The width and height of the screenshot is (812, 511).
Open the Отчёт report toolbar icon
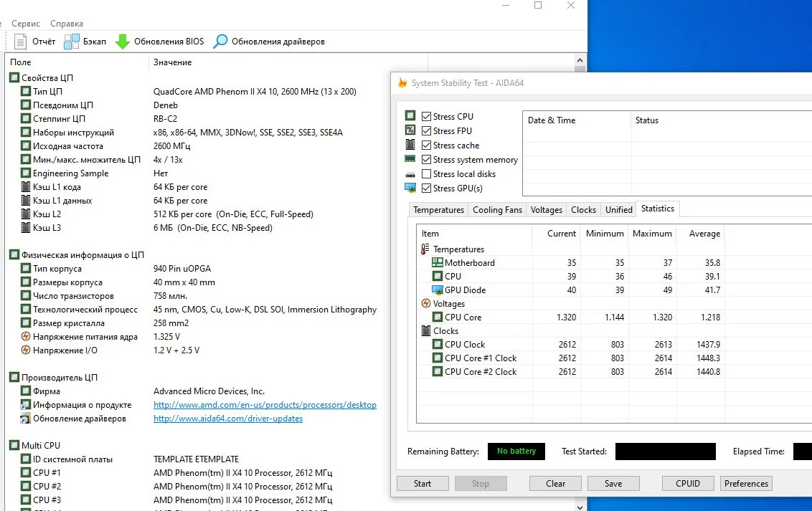pyautogui.click(x=20, y=42)
